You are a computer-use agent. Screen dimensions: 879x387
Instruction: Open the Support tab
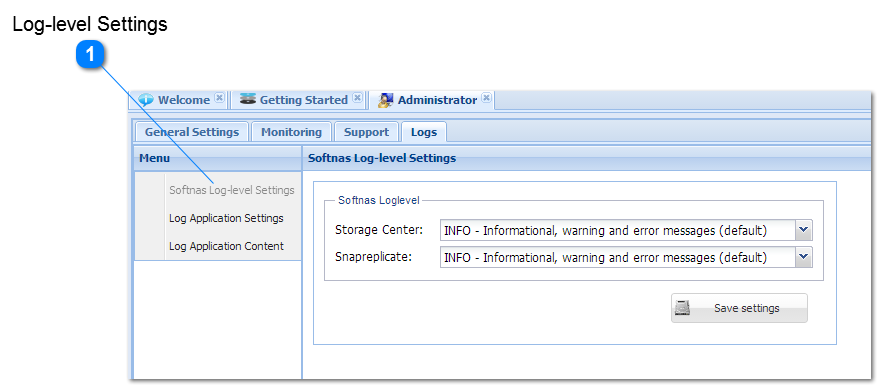367,132
